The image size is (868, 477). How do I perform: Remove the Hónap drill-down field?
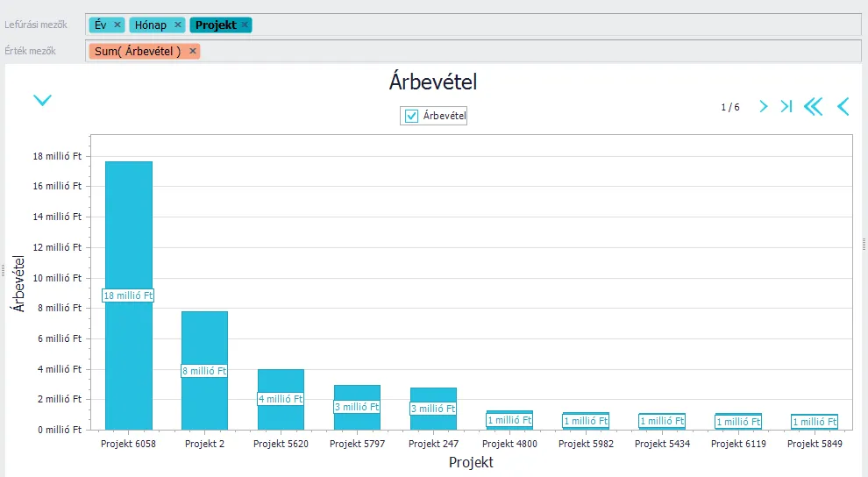coord(178,25)
